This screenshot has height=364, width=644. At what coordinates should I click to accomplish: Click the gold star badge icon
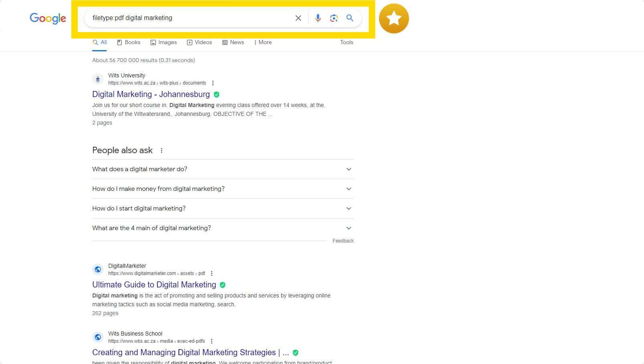coord(394,18)
